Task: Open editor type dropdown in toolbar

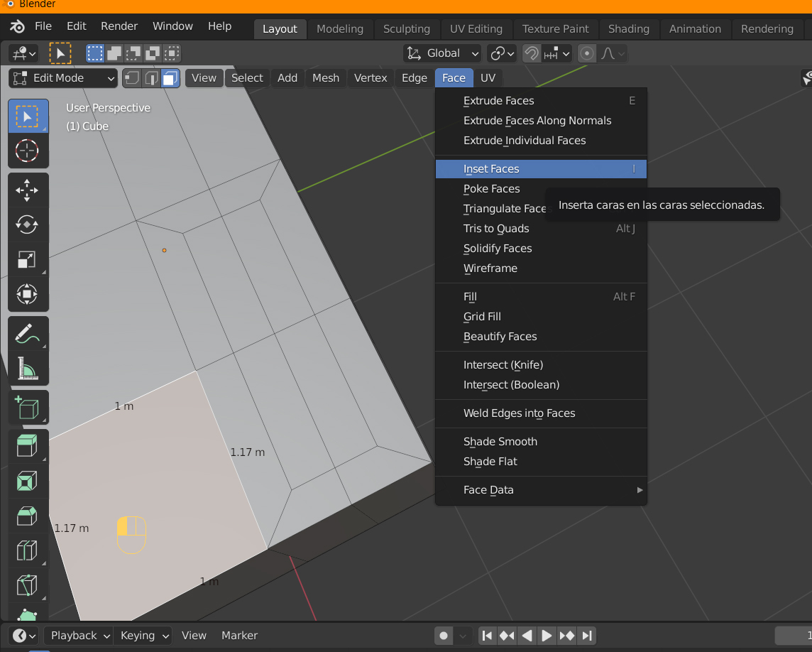Action: pos(24,53)
